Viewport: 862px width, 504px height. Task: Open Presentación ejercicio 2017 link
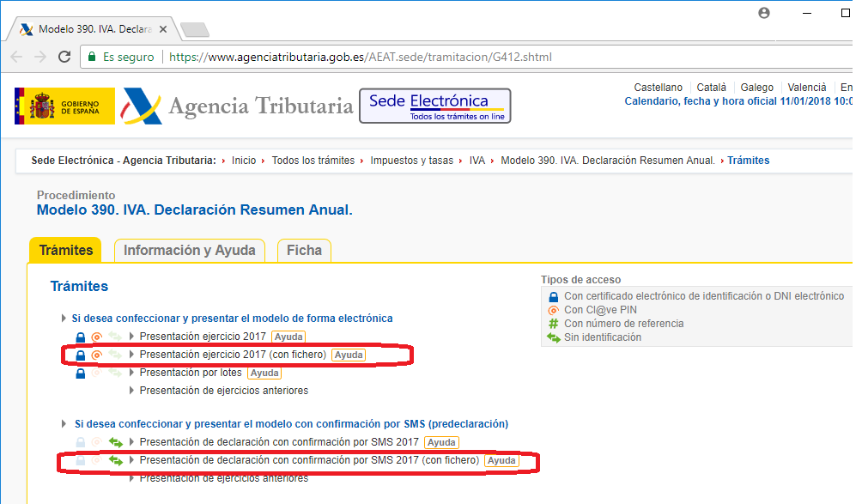pyautogui.click(x=203, y=337)
